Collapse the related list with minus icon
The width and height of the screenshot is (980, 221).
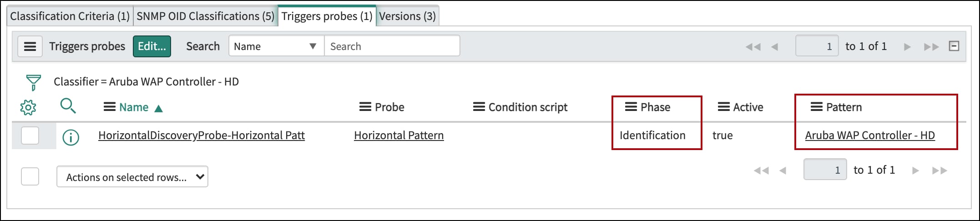coord(954,46)
